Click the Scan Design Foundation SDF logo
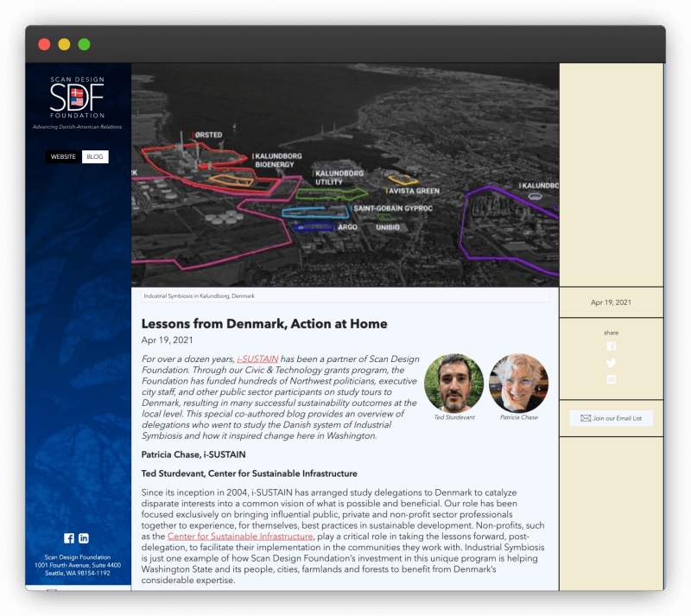Image resolution: width=691 pixels, height=616 pixels. [77, 98]
